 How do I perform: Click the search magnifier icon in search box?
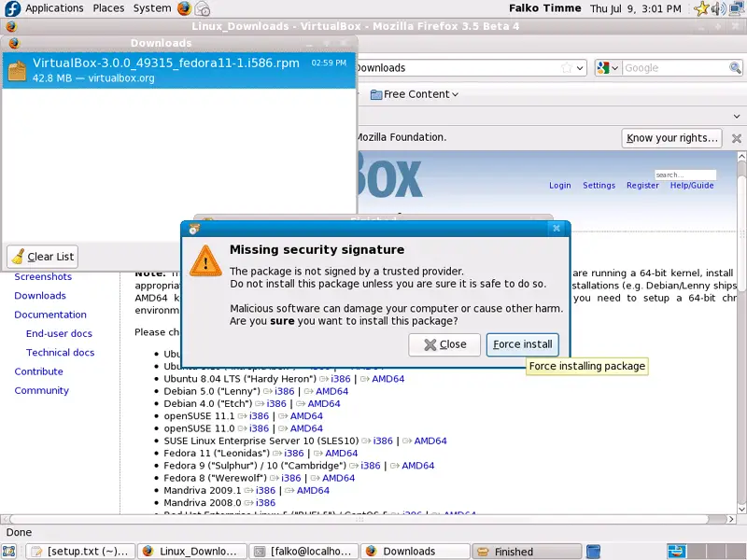[735, 68]
